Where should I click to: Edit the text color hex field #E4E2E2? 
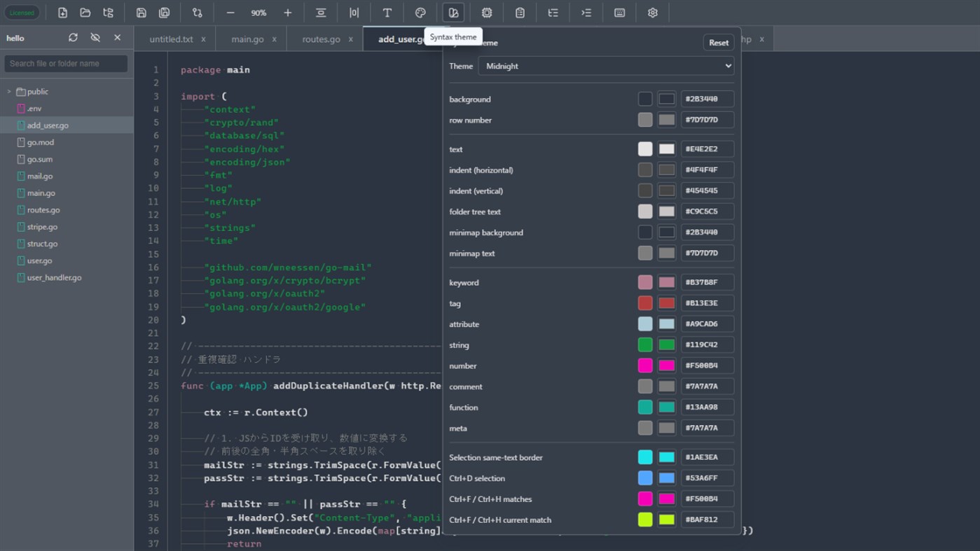[708, 149]
